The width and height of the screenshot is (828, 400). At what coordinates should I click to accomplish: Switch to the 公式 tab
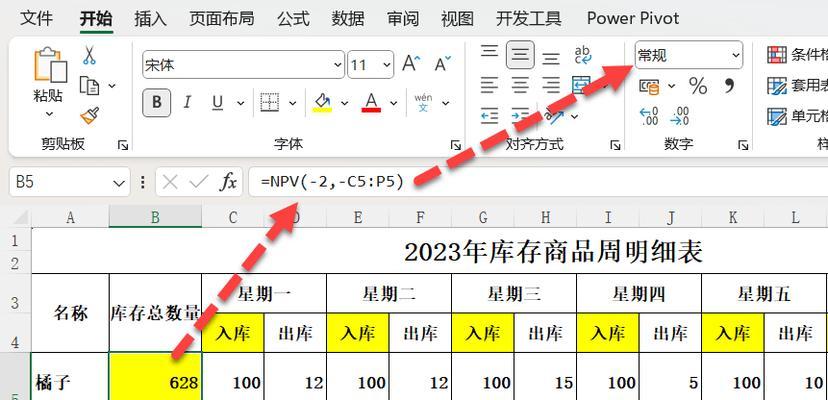(x=293, y=18)
